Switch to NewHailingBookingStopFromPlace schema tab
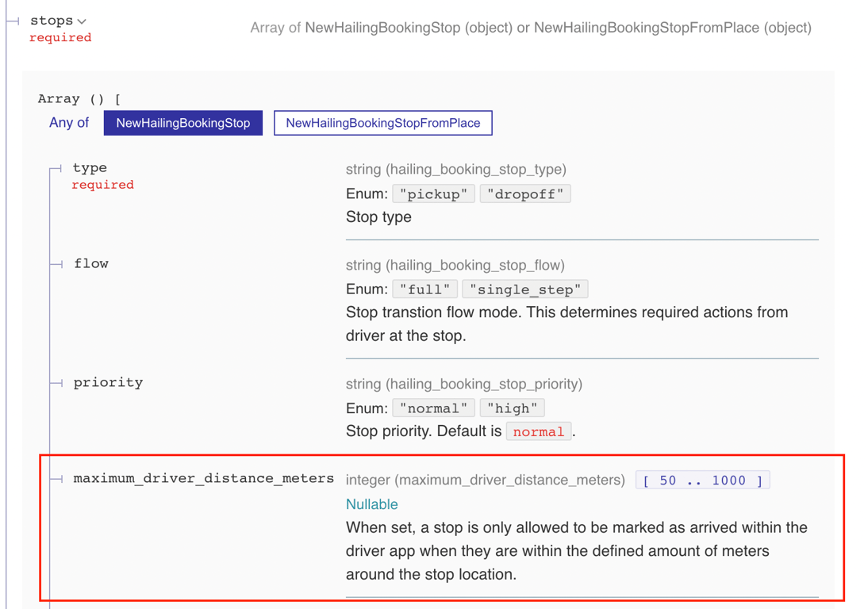Screen dimensions: 868x609 tap(383, 123)
